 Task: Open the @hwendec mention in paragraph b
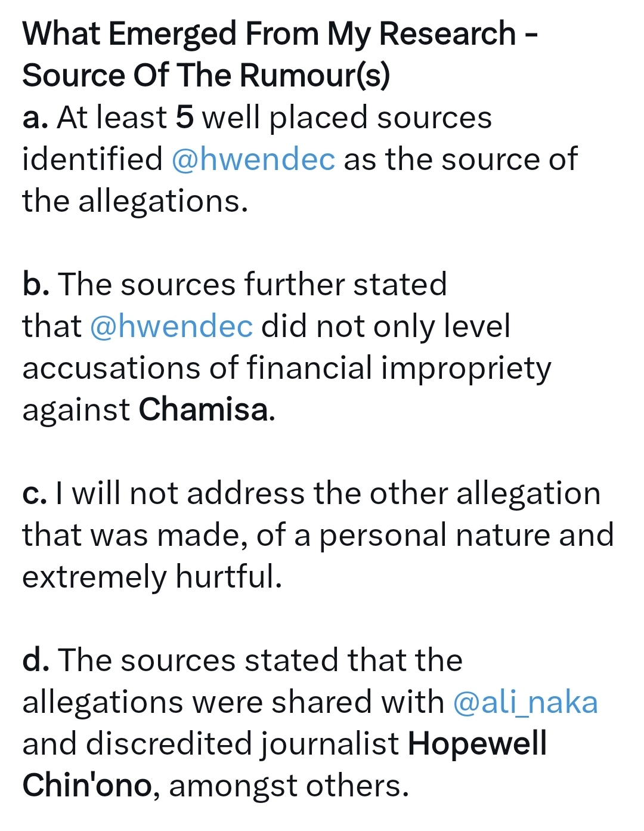[172, 326]
